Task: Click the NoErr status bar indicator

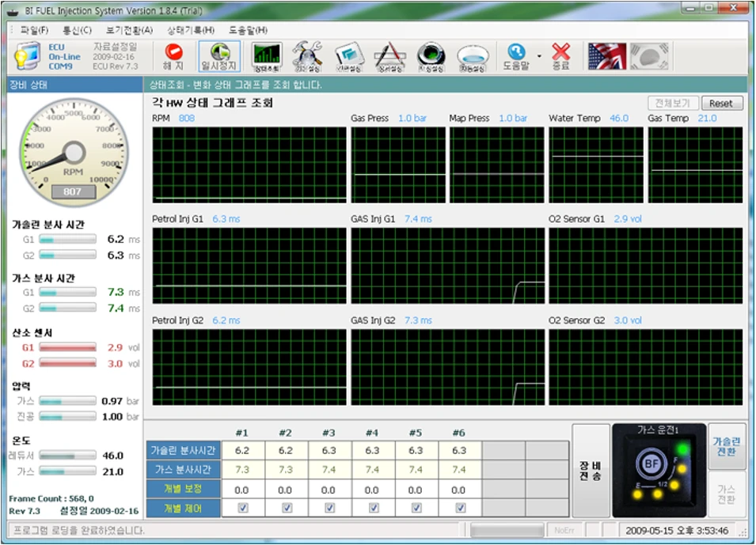Action: [564, 530]
